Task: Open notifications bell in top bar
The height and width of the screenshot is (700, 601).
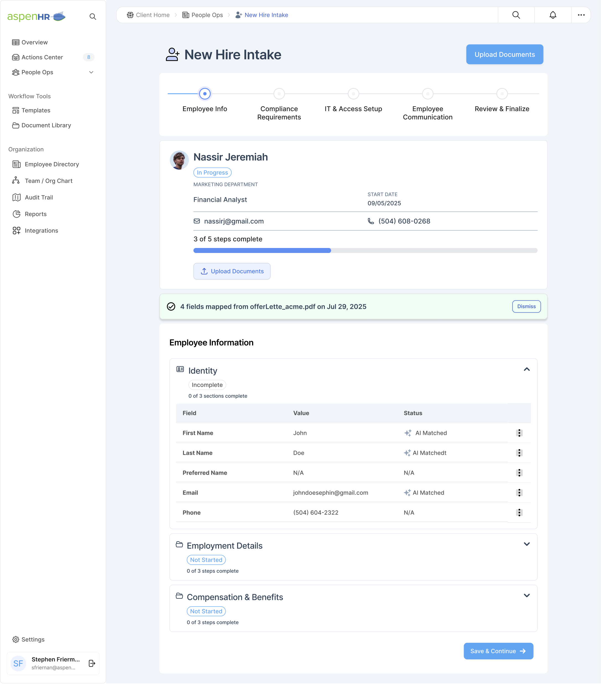Action: coord(553,15)
